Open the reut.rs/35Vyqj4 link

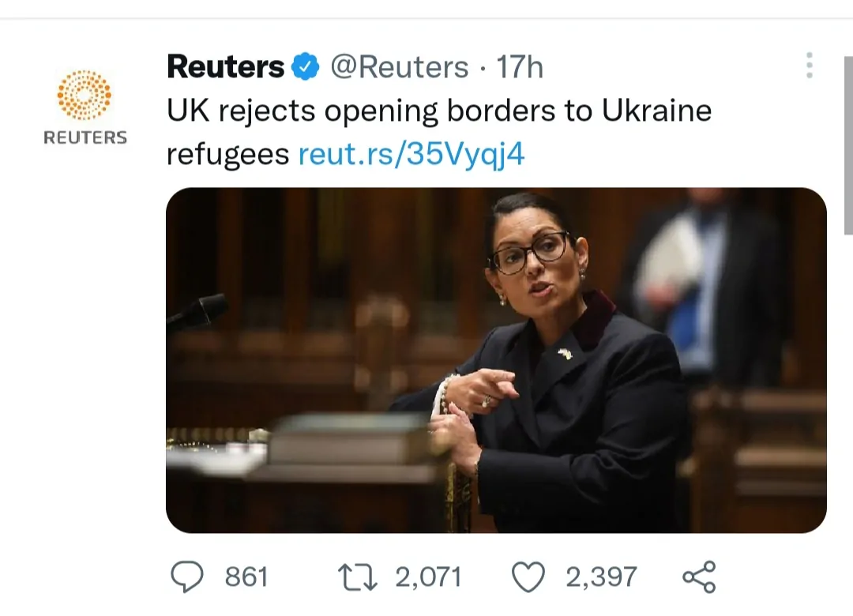click(x=411, y=155)
